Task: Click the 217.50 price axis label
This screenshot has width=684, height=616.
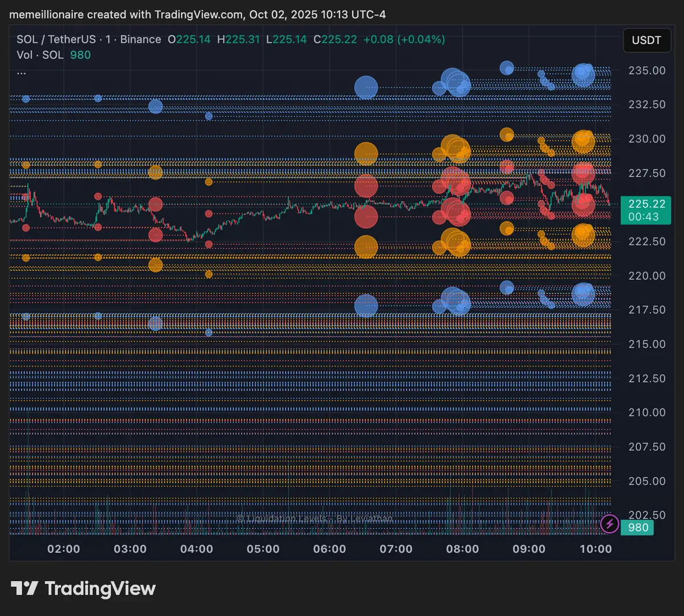Action: [x=647, y=310]
